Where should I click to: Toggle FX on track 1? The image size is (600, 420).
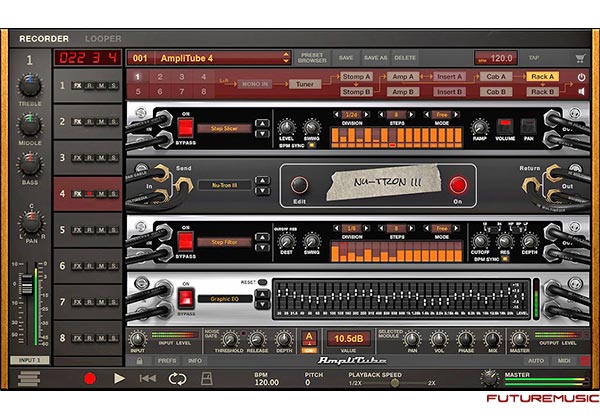pyautogui.click(x=77, y=86)
